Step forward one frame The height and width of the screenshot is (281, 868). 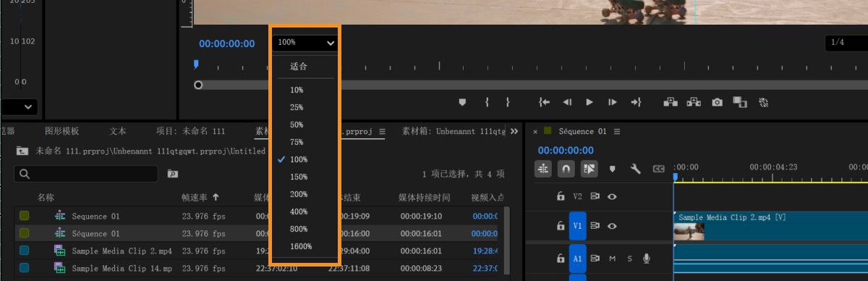coord(613,102)
